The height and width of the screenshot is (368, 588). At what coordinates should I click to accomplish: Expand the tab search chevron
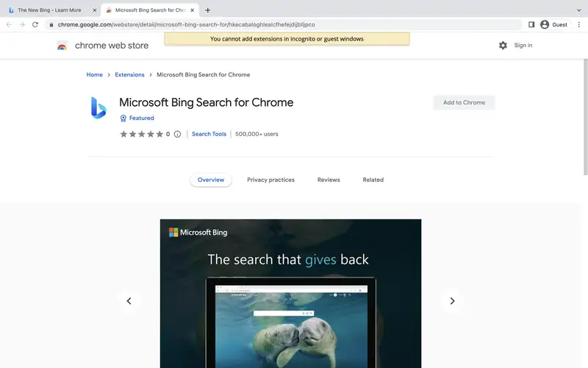578,10
